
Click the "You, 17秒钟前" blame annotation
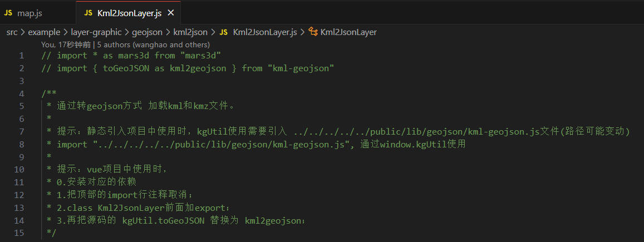(66, 45)
